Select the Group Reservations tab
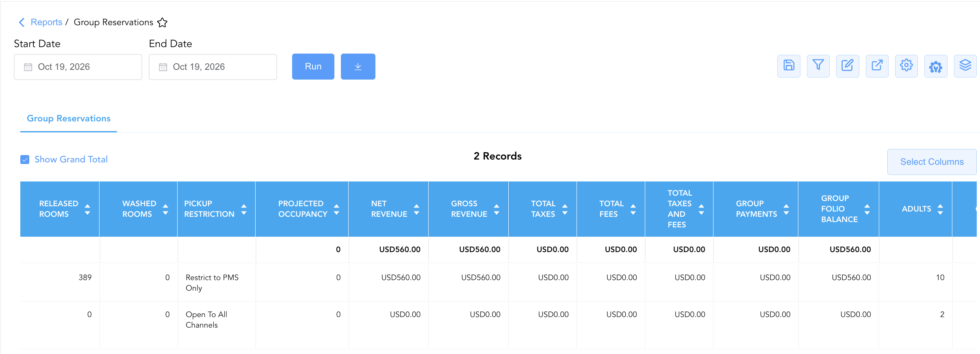Screen dimensions: 980x354 [x=69, y=119]
